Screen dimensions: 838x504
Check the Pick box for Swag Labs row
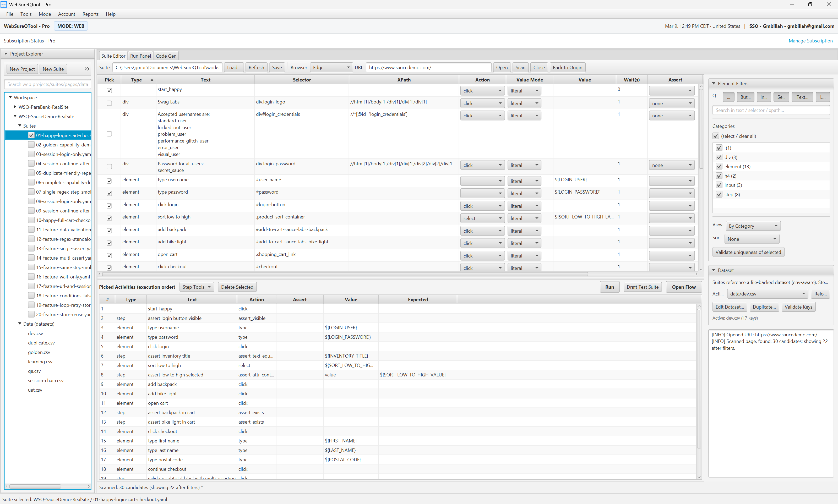tap(109, 103)
